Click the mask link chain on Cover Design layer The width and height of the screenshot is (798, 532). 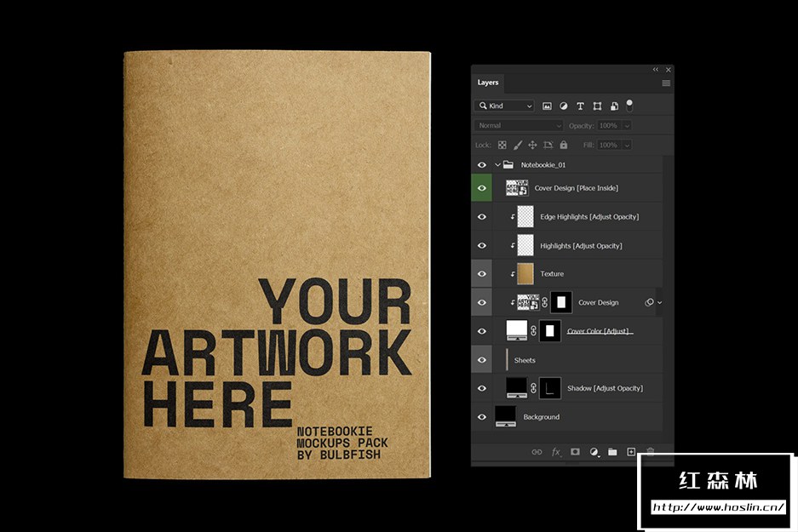click(544, 303)
